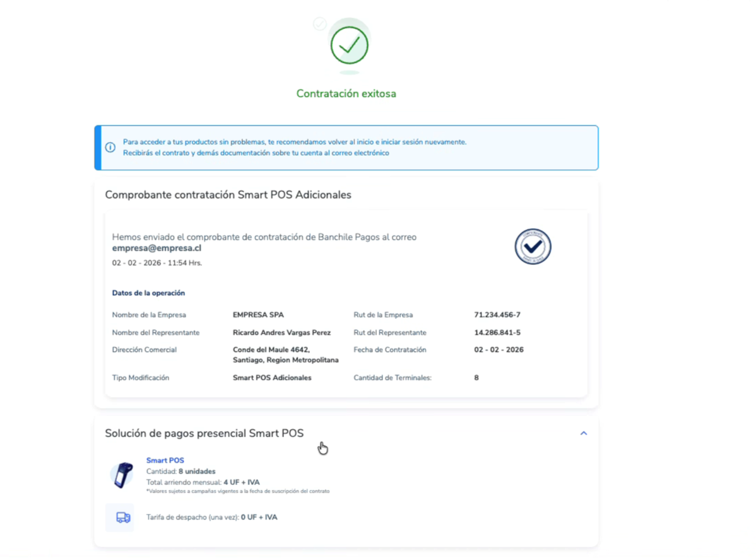Click the representative name Ricardo Andres Vargas Perez

click(281, 332)
